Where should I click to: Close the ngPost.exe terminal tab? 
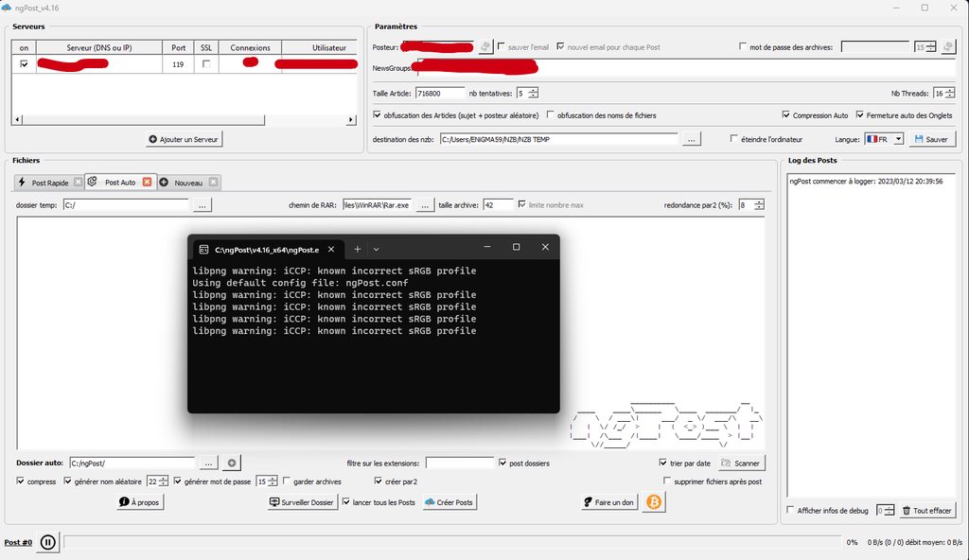tap(331, 249)
